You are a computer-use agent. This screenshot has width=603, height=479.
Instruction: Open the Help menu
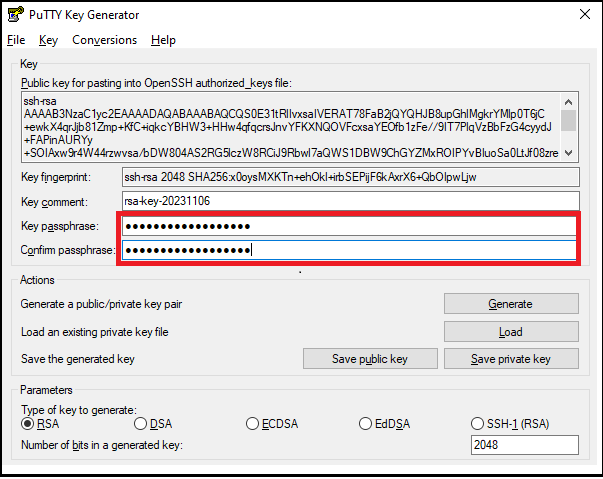(x=164, y=40)
